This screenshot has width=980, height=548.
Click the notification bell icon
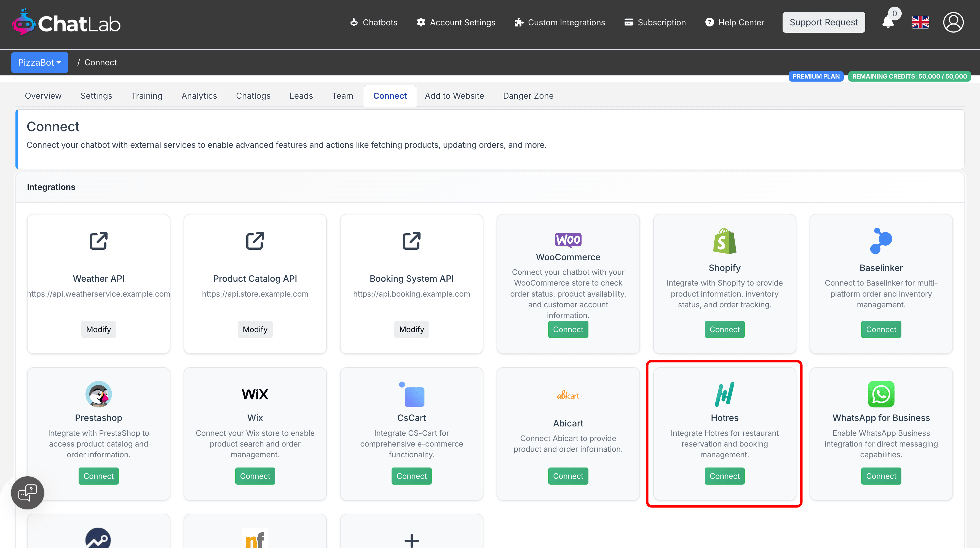click(x=888, y=22)
